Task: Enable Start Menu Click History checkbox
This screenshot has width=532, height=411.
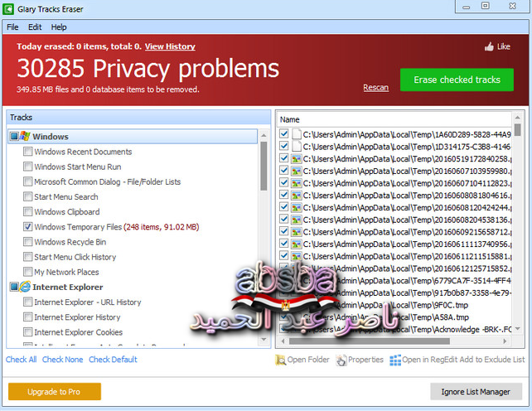Action: [x=28, y=257]
